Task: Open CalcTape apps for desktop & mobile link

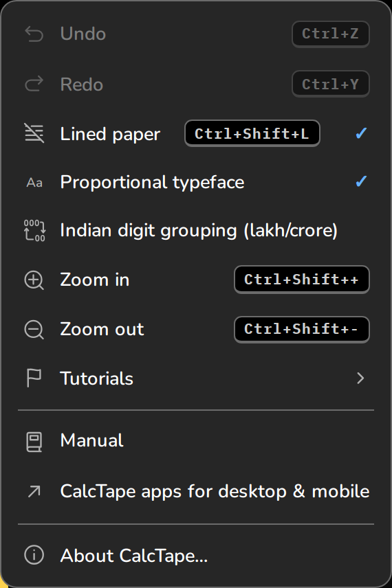Action: (196, 491)
